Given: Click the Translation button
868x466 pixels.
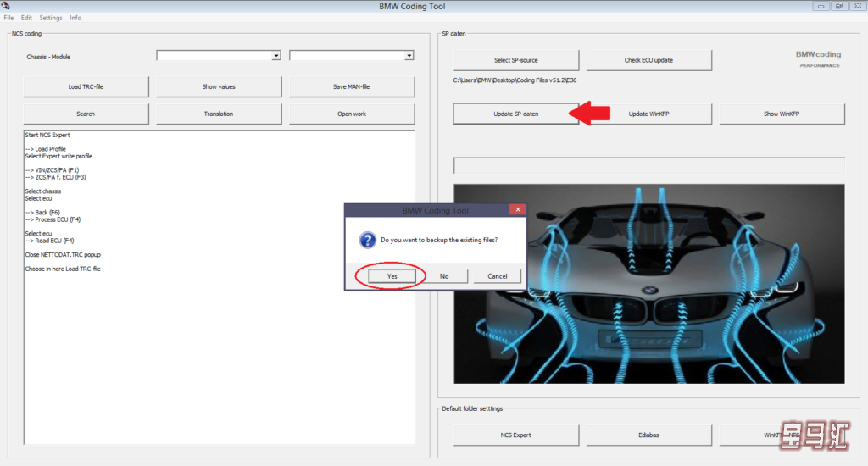Looking at the screenshot, I should [x=219, y=114].
